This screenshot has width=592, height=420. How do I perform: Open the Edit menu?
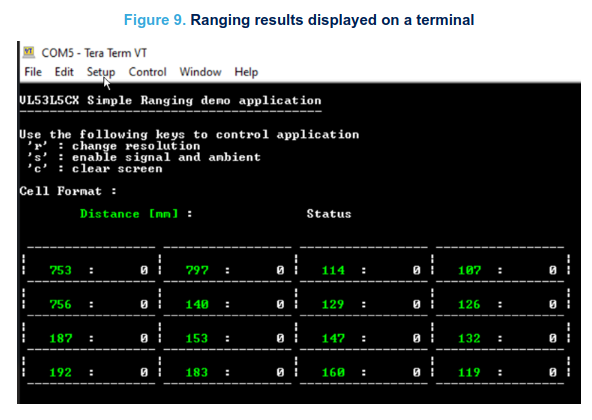[64, 72]
